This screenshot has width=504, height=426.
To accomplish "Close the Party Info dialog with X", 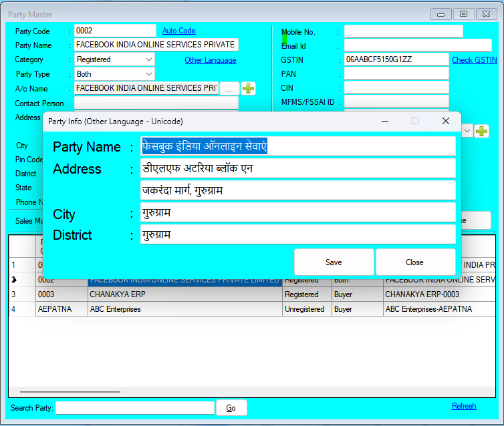I will coord(445,121).
